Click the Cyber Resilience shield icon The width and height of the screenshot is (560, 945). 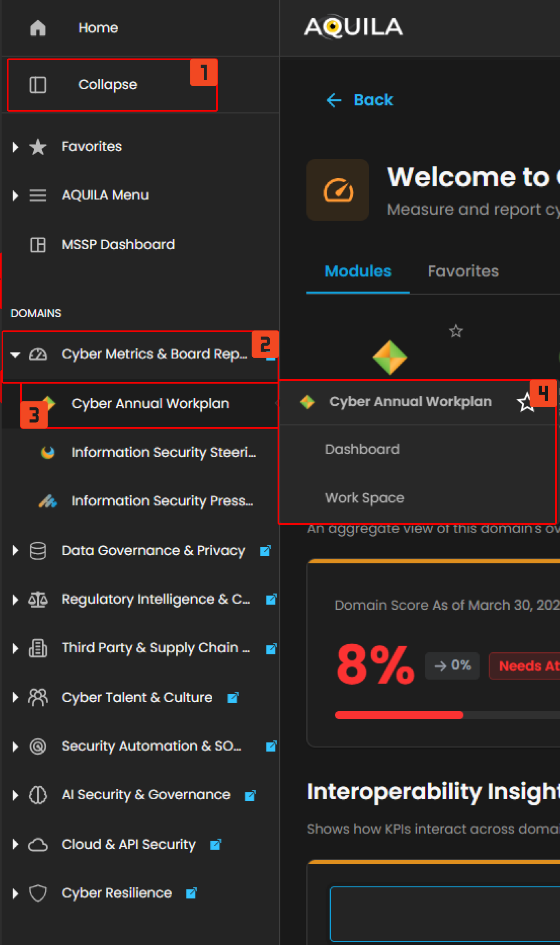tap(38, 893)
